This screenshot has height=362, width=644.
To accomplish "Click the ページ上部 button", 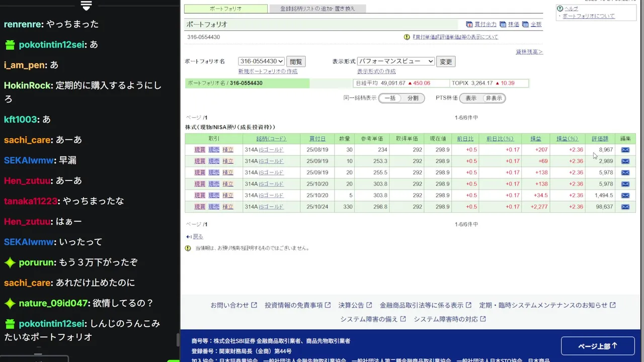I will (x=598, y=346).
